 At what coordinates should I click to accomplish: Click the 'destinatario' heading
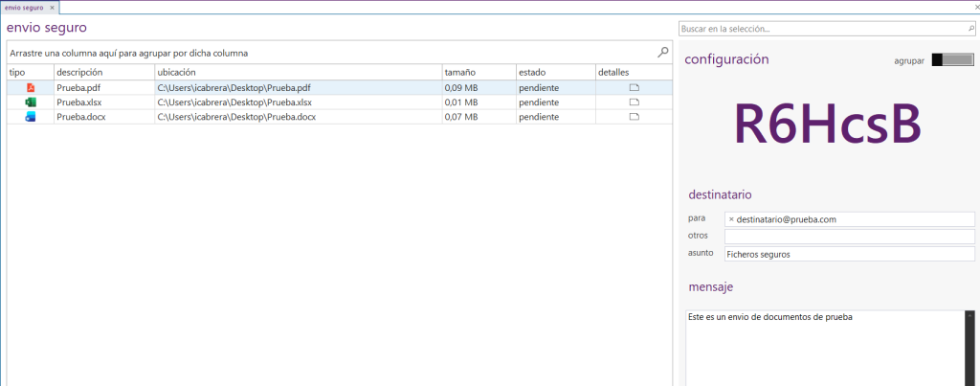tap(720, 194)
